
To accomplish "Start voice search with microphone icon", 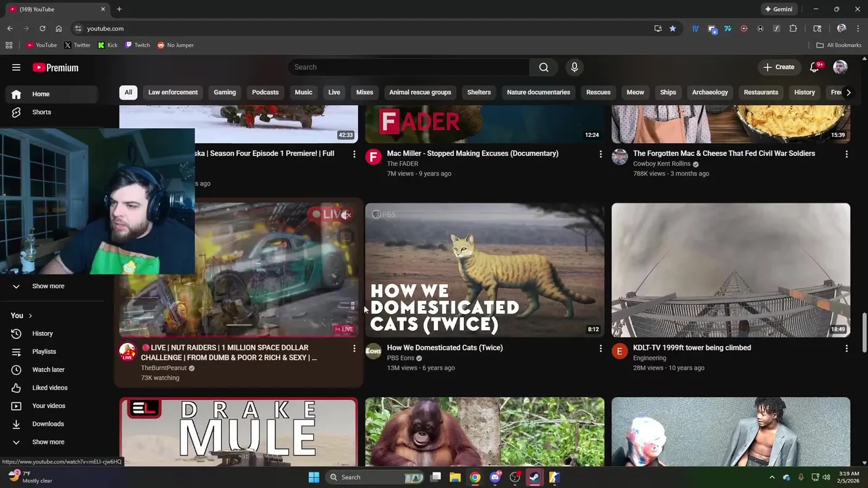I will click(x=574, y=67).
